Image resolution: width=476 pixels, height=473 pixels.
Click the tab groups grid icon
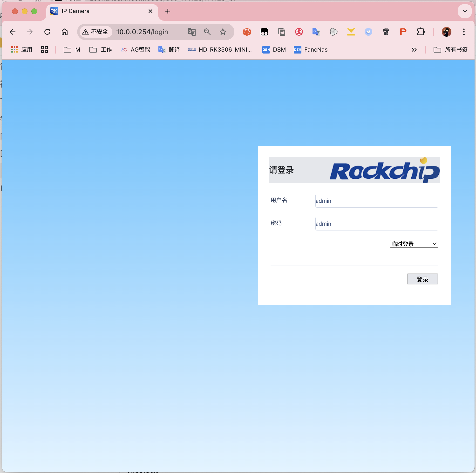coord(44,49)
